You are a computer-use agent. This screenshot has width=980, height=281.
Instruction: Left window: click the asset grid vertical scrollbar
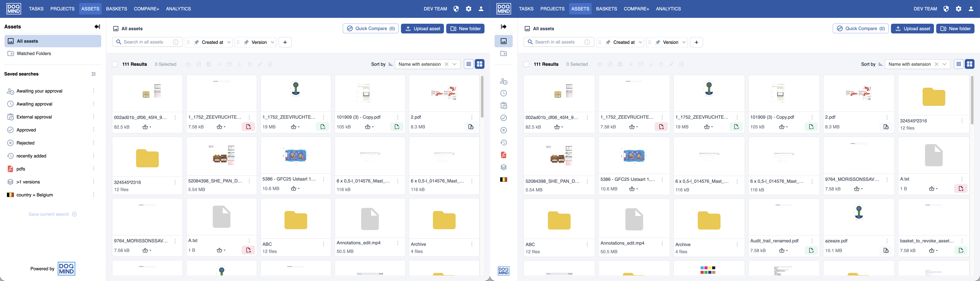click(482, 97)
